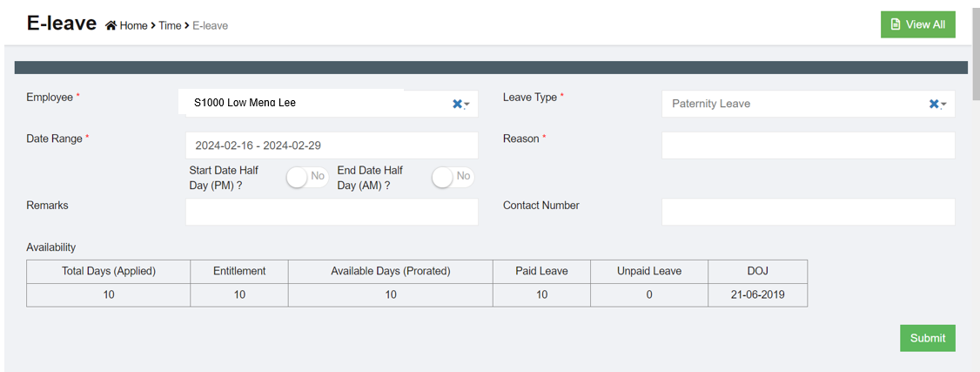This screenshot has width=980, height=372.
Task: Click the Home icon in the breadcrumb
Action: (111, 25)
